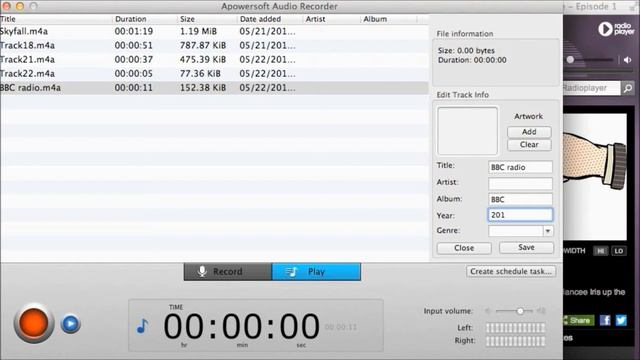Click the Radioplayer search magnifier icon
Image resolution: width=640 pixels, height=360 pixels.
click(x=628, y=88)
